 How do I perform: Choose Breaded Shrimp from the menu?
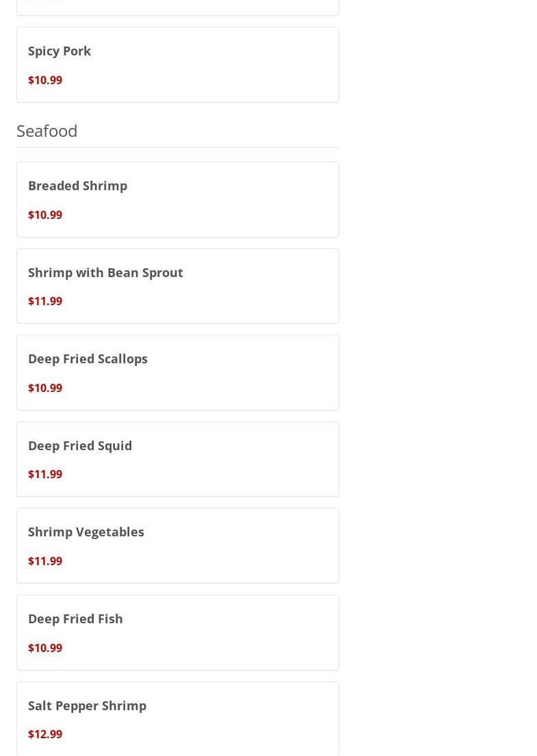point(77,185)
